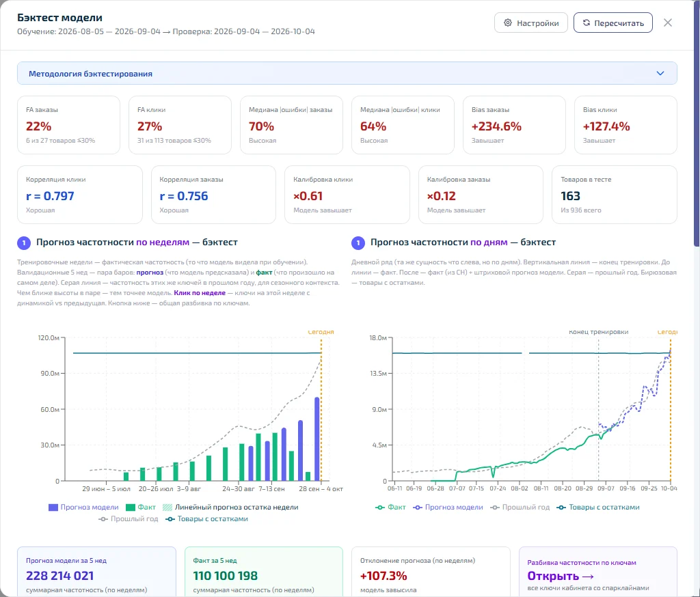Click the Прогноз частотности по дням heading
Image resolution: width=700 pixels, height=597 pixels.
463,242
